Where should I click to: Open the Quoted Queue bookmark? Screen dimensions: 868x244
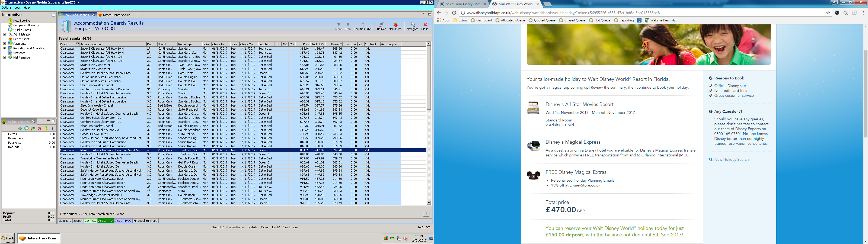(542, 20)
